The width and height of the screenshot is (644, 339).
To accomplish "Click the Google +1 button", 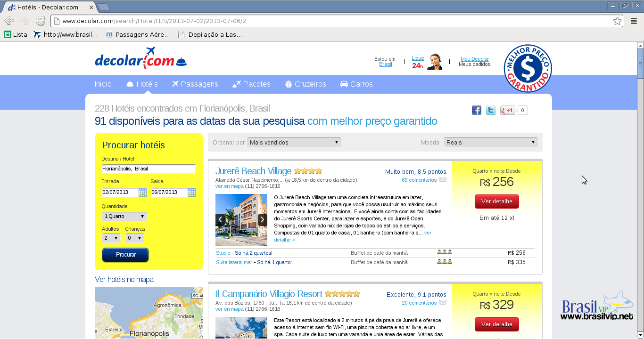I will pos(508,110).
